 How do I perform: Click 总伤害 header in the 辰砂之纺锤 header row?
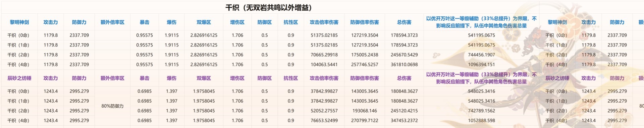click(x=404, y=78)
